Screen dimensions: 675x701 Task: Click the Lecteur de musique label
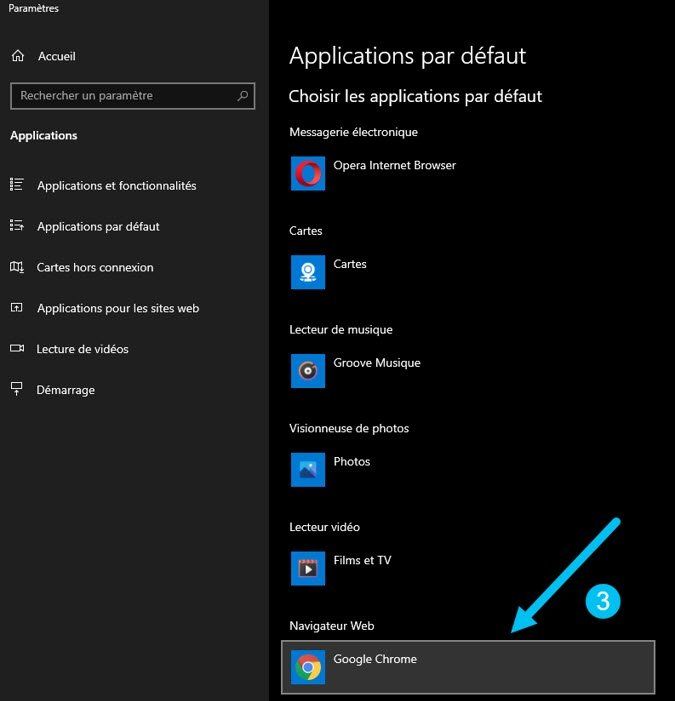(341, 330)
